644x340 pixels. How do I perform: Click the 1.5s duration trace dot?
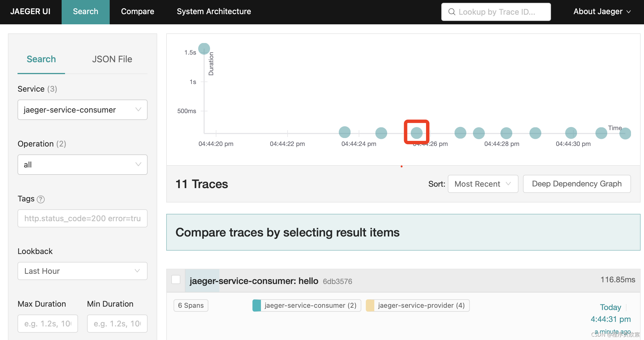204,49
